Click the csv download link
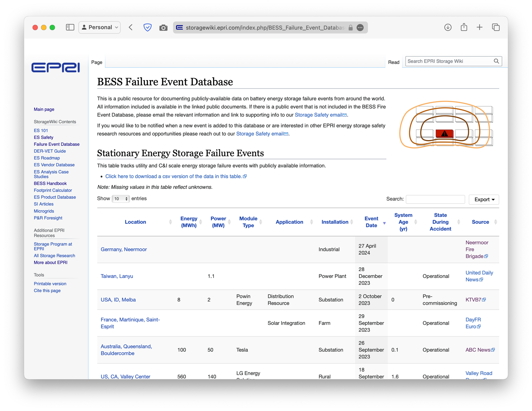This screenshot has width=532, height=411. (173, 176)
